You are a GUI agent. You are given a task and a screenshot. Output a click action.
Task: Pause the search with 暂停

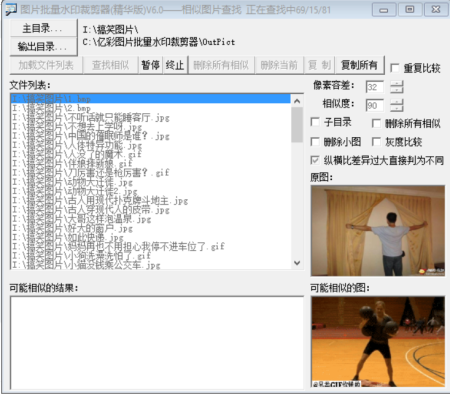(150, 65)
